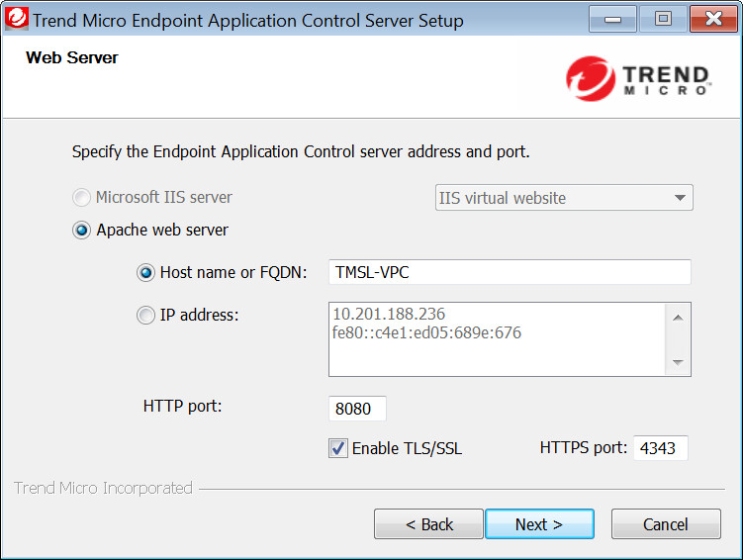
Task: Choose the Host name or FQDN option
Action: [x=146, y=273]
